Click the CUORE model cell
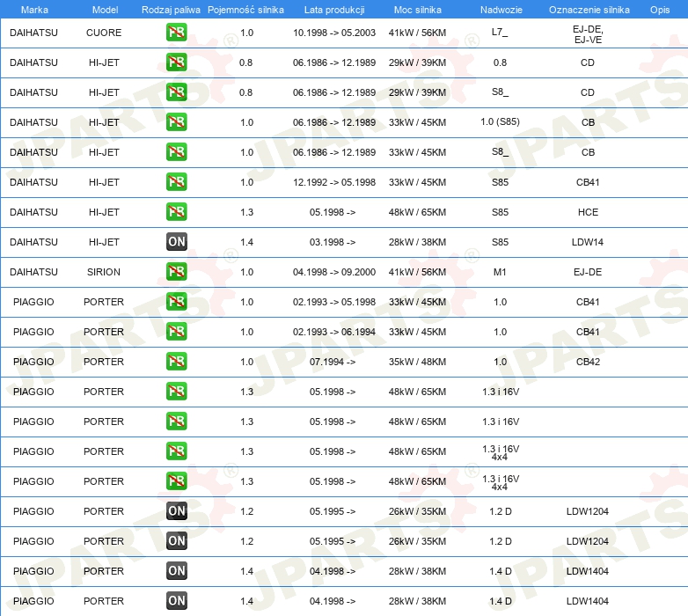This screenshot has width=688, height=616. [x=104, y=33]
